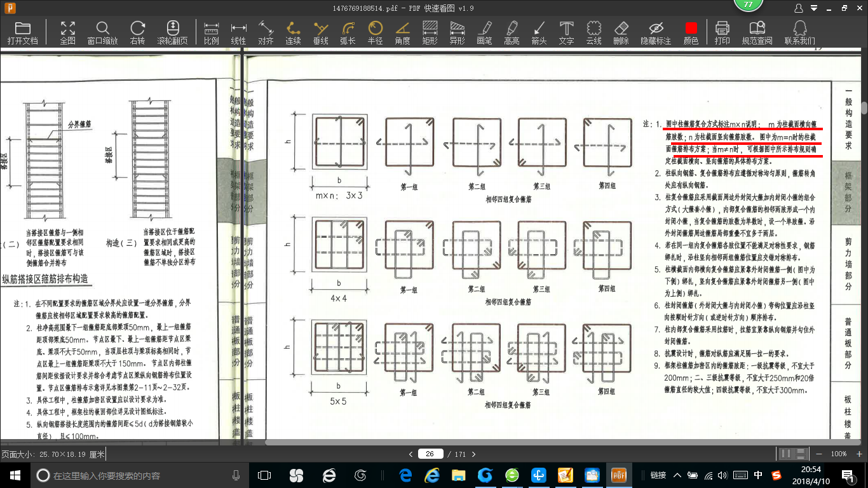Click the PDF app taskbar icon
Image resolution: width=868 pixels, height=488 pixels.
coord(618,475)
